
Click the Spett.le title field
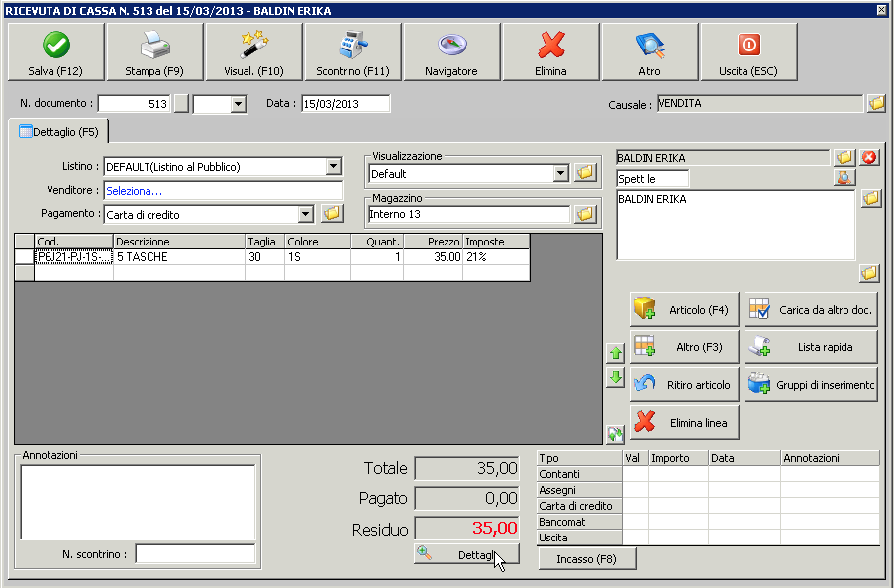tap(652, 178)
